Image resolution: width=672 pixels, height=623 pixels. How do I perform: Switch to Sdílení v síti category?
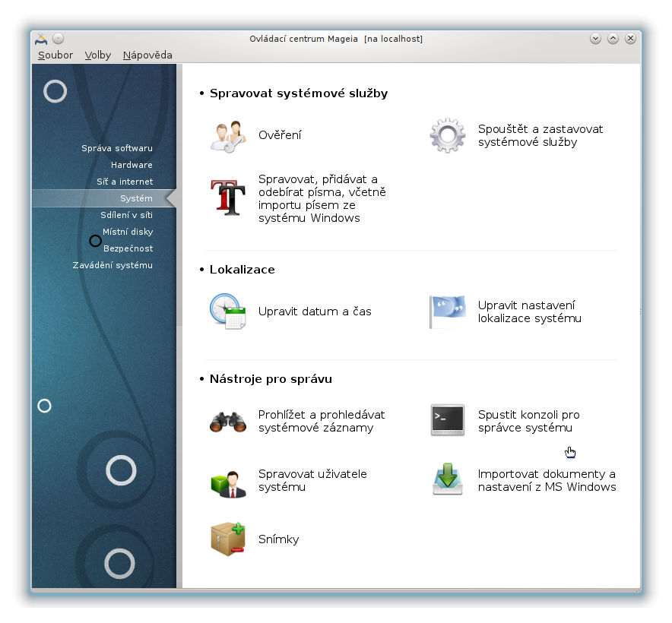click(126, 215)
